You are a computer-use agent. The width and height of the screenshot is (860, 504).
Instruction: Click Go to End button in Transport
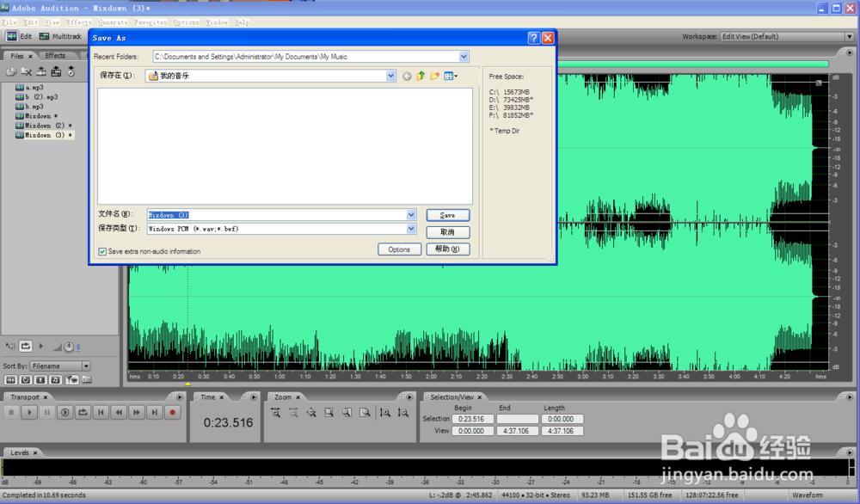coord(155,413)
